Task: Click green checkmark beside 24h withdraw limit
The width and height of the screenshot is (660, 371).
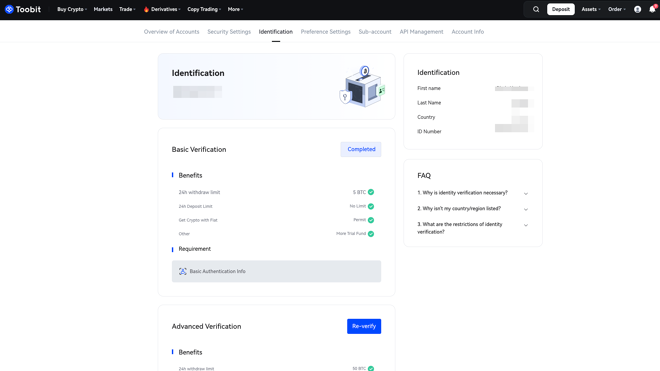Action: click(371, 192)
